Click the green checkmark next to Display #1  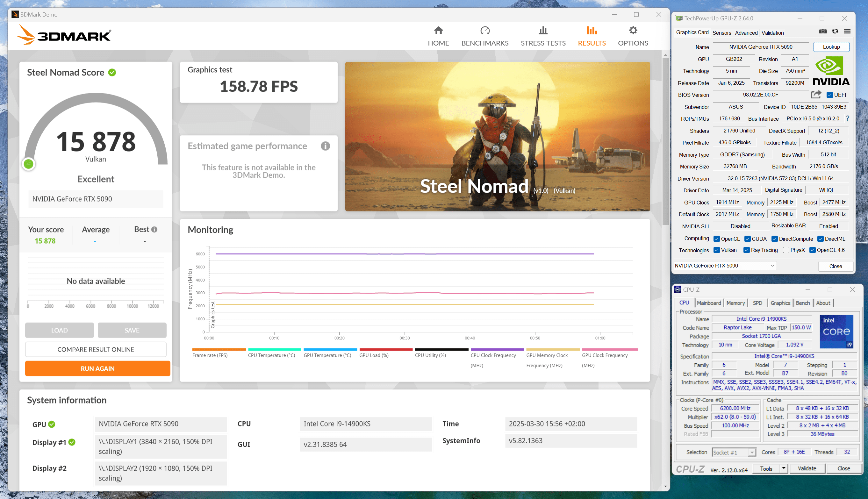tap(72, 442)
